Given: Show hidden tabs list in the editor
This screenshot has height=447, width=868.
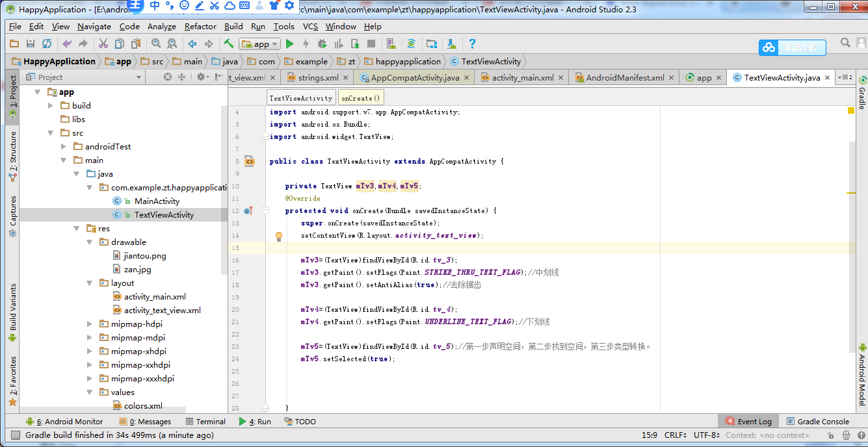Looking at the screenshot, I should [846, 77].
